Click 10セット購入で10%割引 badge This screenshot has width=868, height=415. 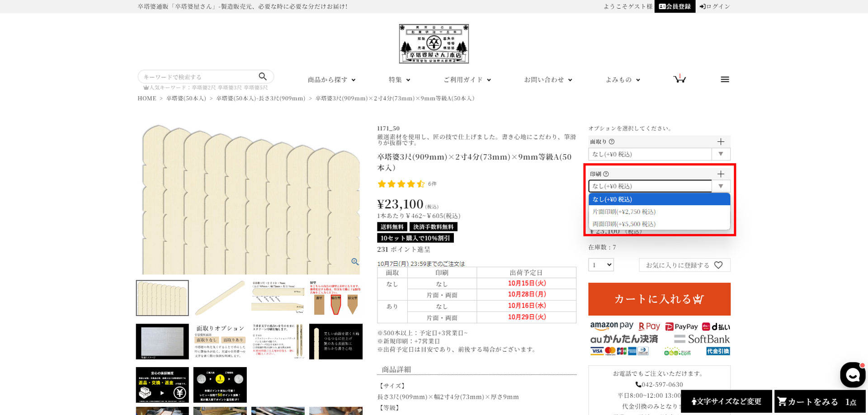pos(415,238)
